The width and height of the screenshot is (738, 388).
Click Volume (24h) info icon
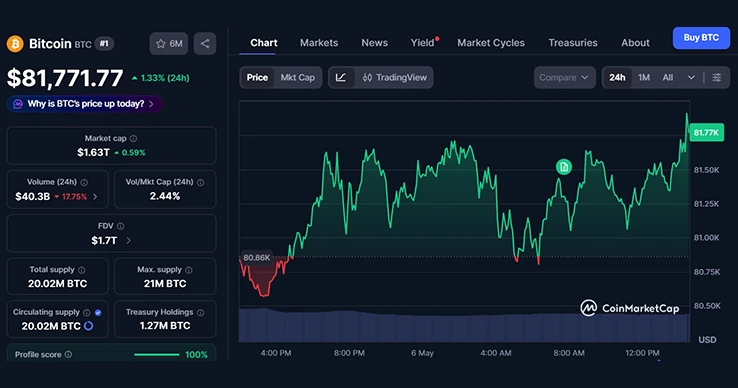tap(84, 182)
